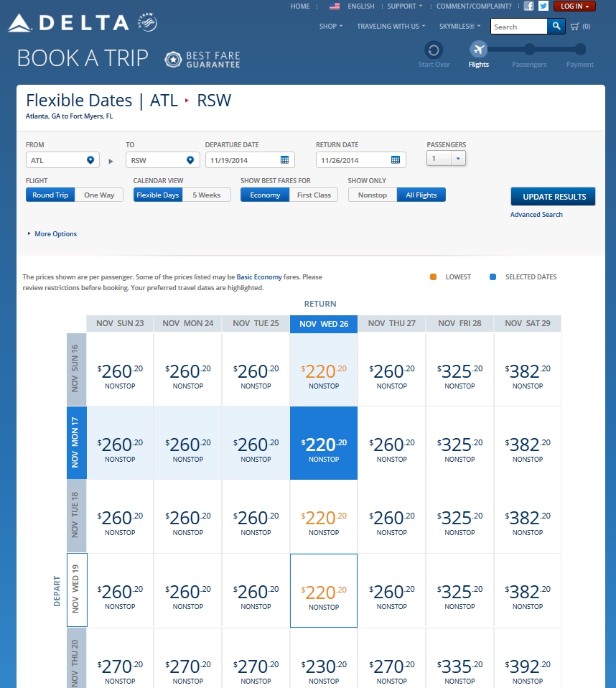Open the departure date calendar icon
The image size is (616, 688).
[x=285, y=160]
